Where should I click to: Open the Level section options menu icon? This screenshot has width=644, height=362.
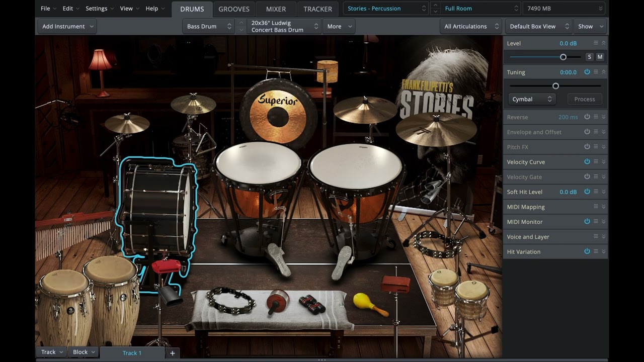pyautogui.click(x=596, y=43)
